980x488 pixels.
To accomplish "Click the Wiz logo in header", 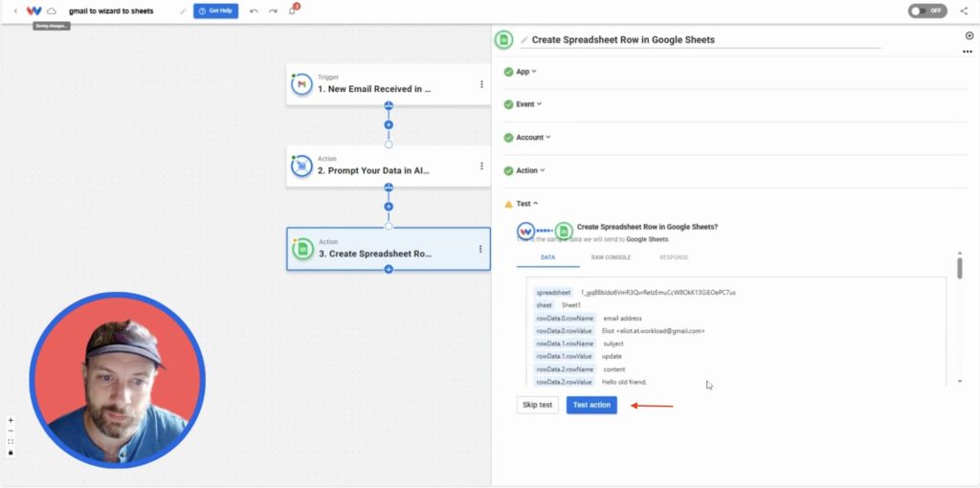I will click(33, 11).
